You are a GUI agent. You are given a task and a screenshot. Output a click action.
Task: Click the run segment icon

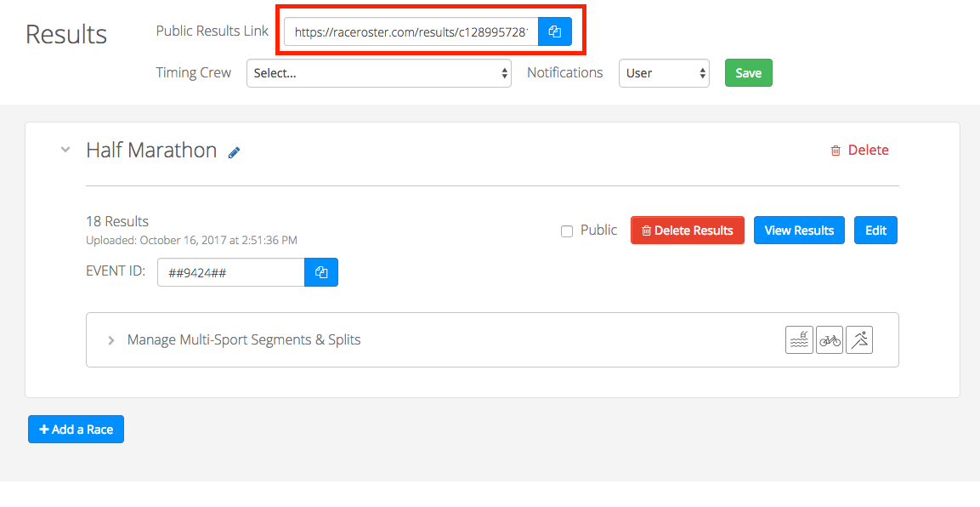click(x=859, y=340)
